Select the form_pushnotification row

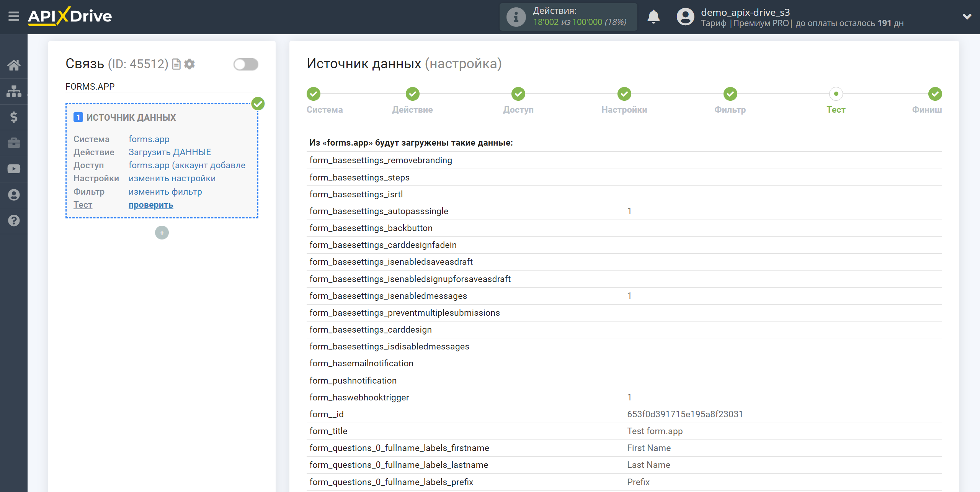[624, 380]
